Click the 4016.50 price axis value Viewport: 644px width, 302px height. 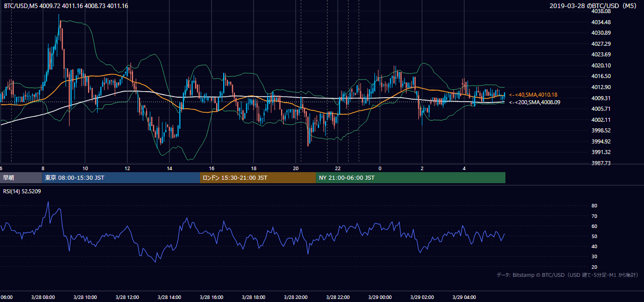point(601,76)
